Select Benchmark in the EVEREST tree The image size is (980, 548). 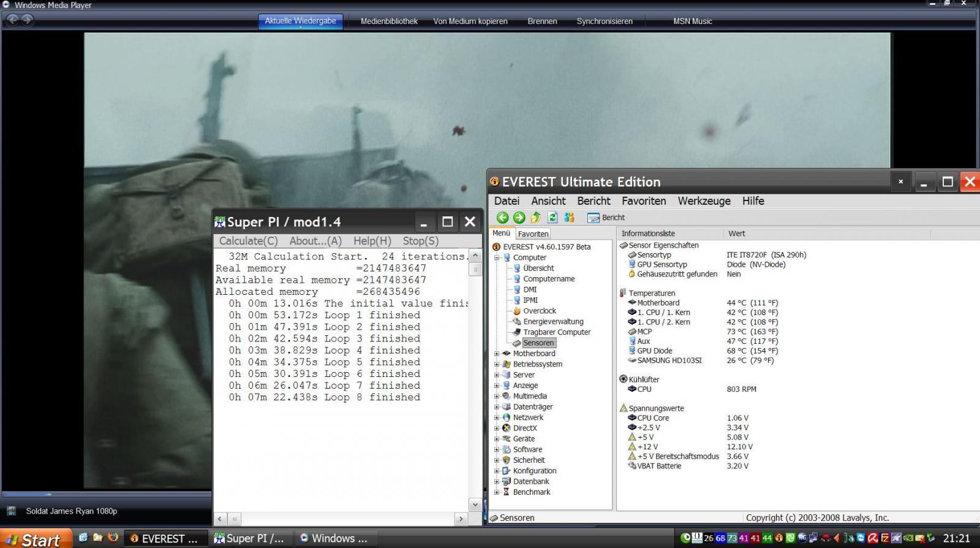[x=527, y=492]
